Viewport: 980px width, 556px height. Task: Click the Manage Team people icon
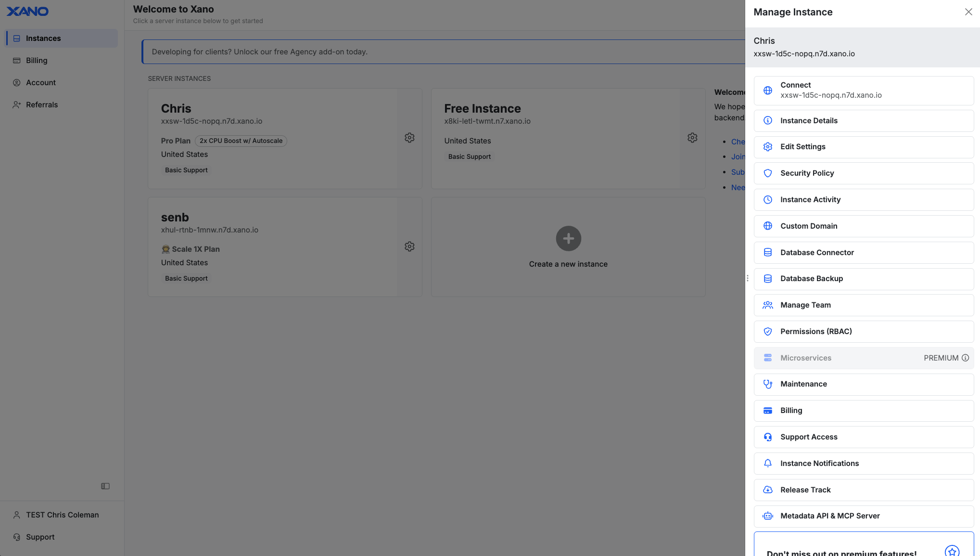[x=768, y=305]
